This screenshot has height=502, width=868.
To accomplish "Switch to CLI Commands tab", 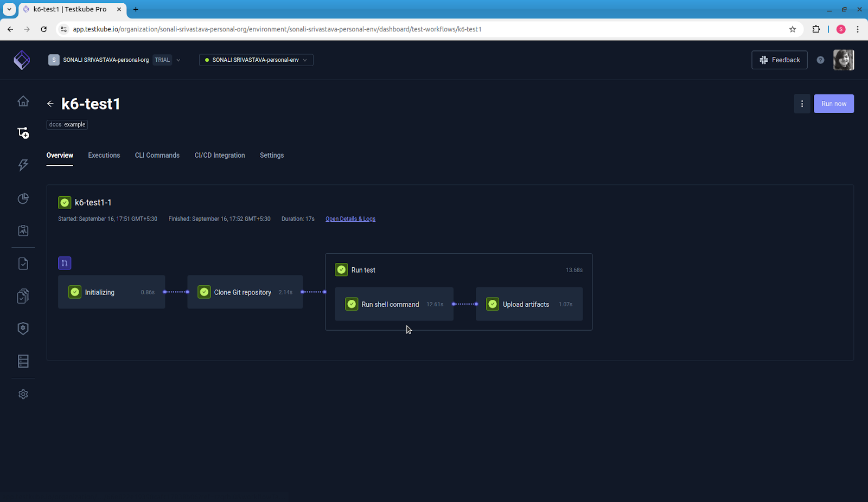I will click(157, 155).
